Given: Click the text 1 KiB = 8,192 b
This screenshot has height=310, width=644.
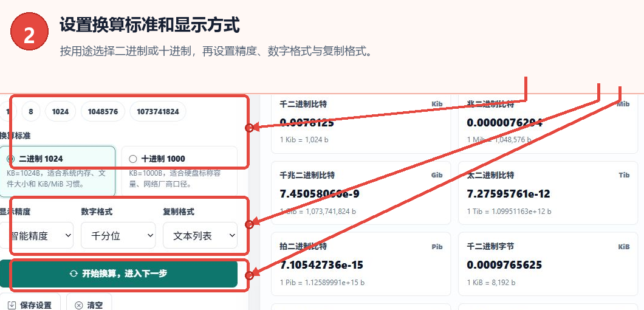Looking at the screenshot, I should tap(492, 283).
